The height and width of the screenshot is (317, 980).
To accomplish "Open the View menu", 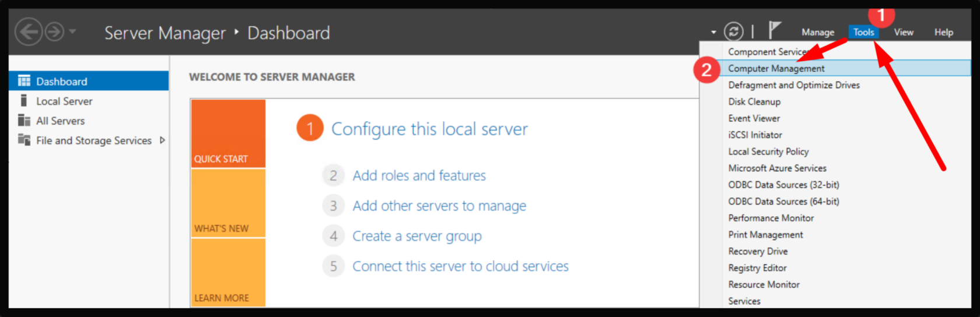I will (904, 32).
